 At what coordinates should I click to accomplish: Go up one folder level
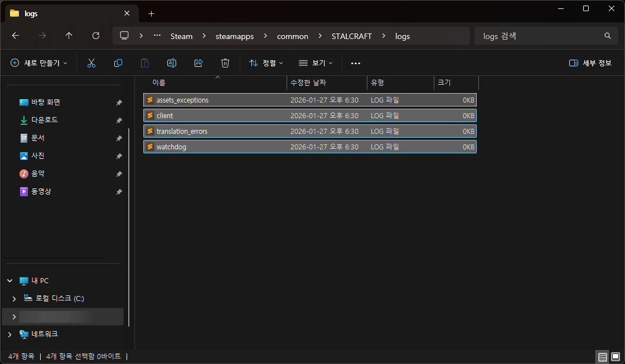(69, 36)
